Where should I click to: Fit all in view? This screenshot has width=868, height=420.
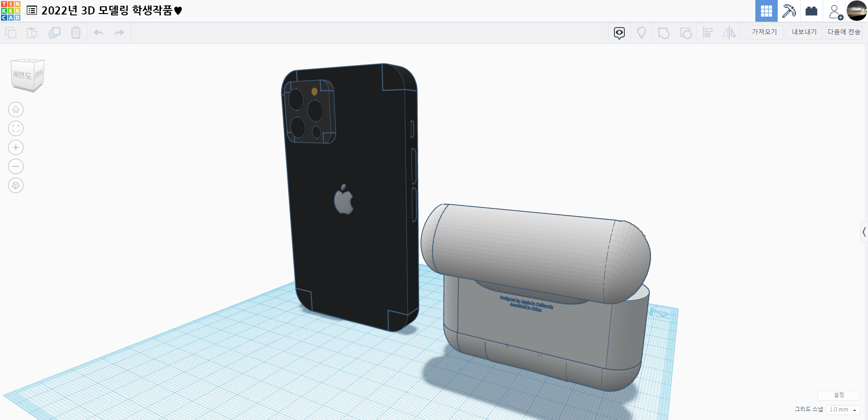tap(16, 128)
